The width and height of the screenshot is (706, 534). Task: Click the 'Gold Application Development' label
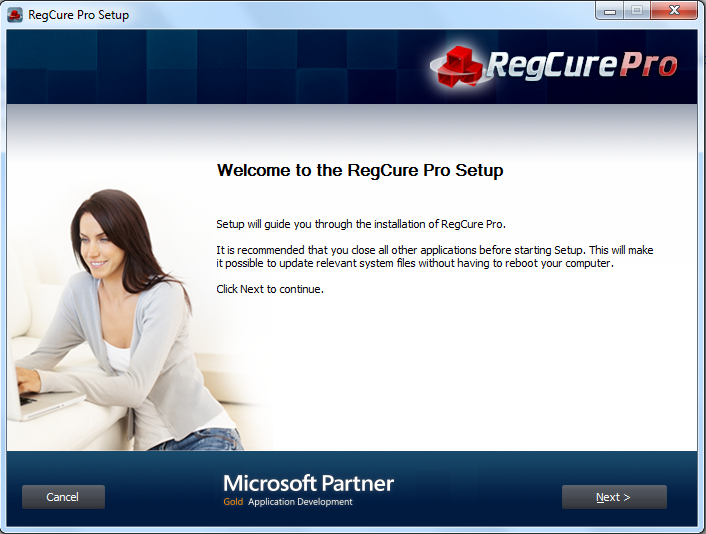click(288, 502)
